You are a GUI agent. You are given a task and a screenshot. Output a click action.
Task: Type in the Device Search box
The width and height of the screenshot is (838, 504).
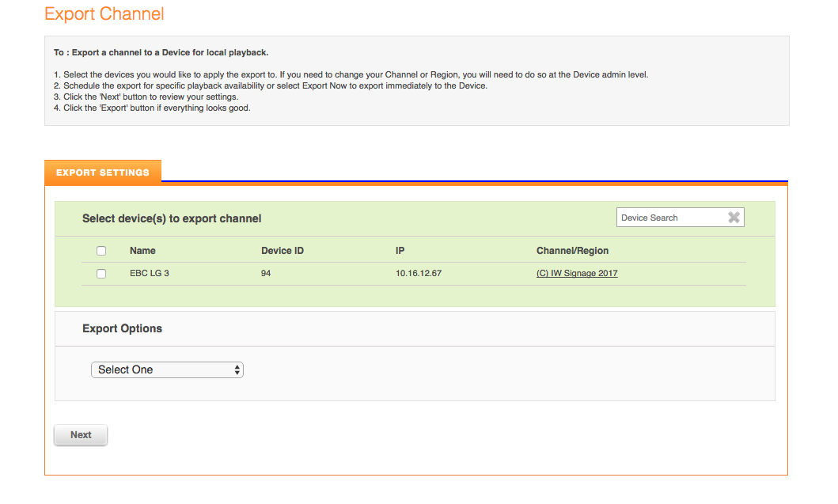[x=669, y=218]
